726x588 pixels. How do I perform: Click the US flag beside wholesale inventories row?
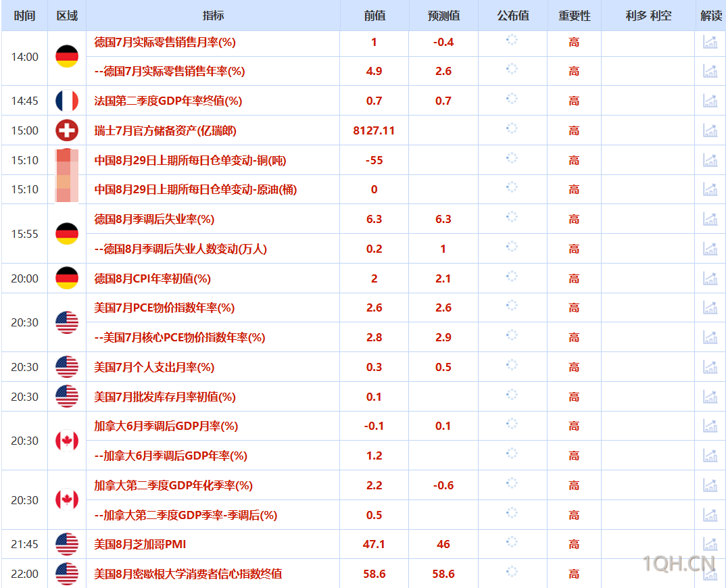[x=66, y=397]
